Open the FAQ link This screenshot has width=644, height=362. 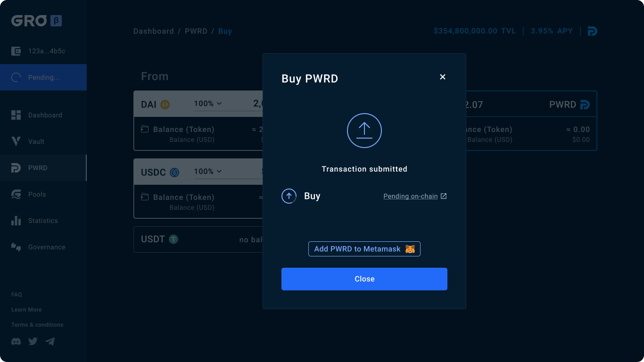(x=17, y=295)
